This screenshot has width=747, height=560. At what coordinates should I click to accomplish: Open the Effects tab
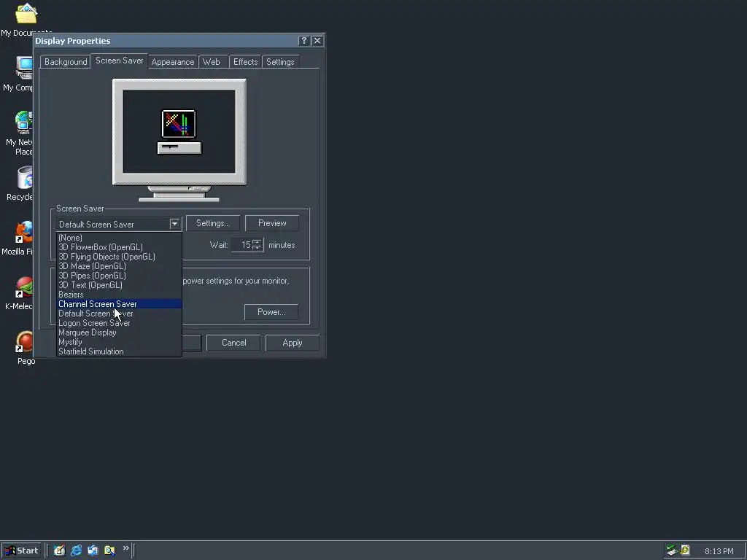(245, 62)
